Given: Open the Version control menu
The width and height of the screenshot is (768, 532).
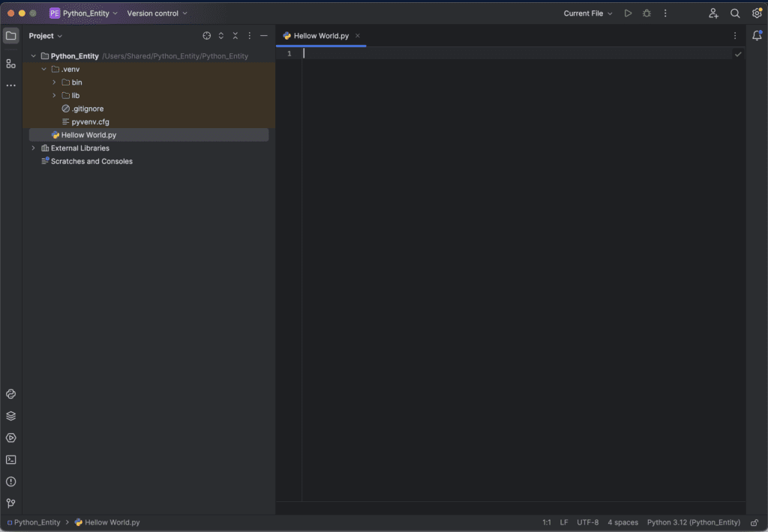Looking at the screenshot, I should tap(157, 13).
